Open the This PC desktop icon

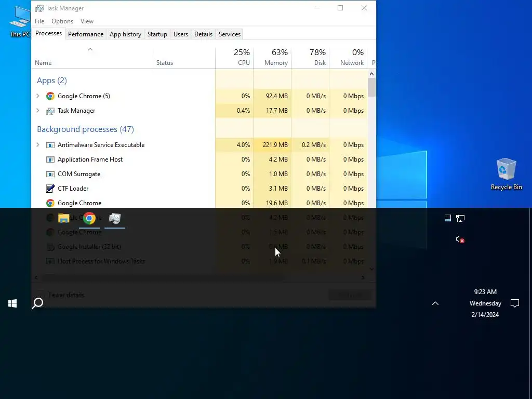pos(19,21)
